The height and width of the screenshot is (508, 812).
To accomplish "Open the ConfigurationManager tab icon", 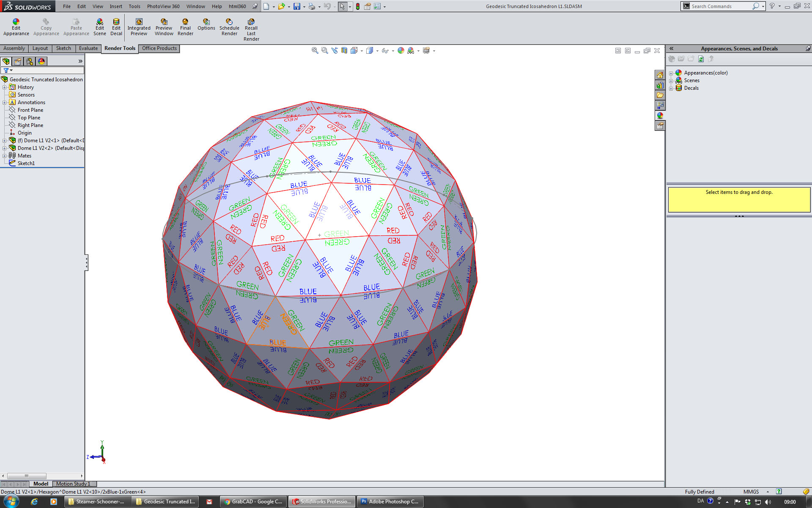I will tap(30, 61).
